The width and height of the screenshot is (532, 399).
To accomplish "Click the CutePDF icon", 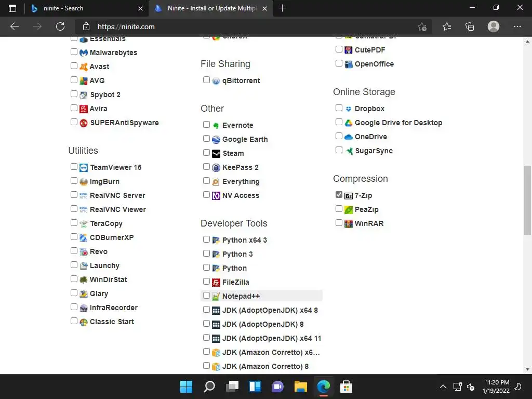I will click(x=349, y=50).
